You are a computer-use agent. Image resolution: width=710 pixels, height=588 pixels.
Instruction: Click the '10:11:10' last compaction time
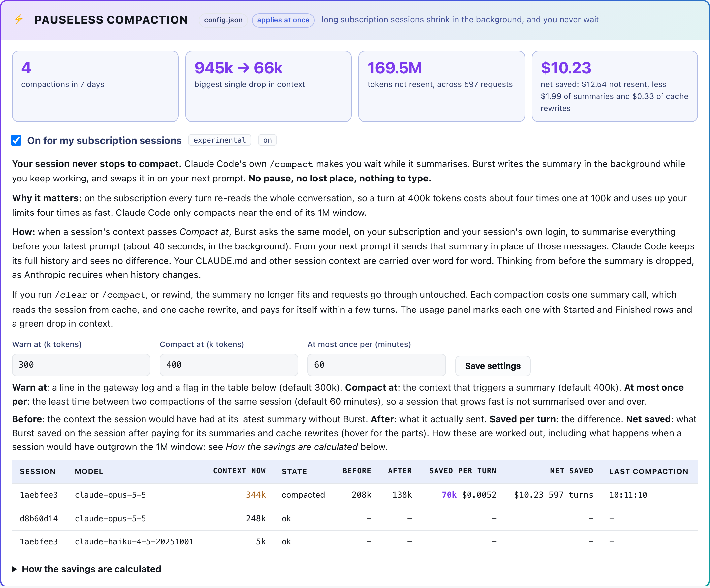point(628,495)
